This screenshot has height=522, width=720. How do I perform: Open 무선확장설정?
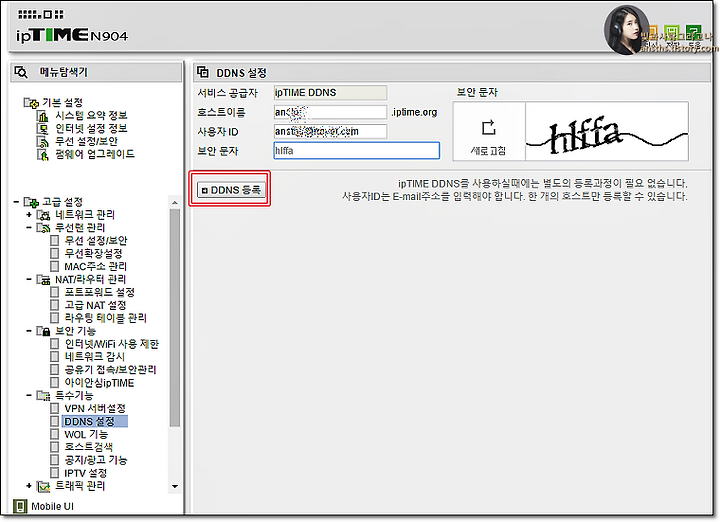tap(93, 253)
